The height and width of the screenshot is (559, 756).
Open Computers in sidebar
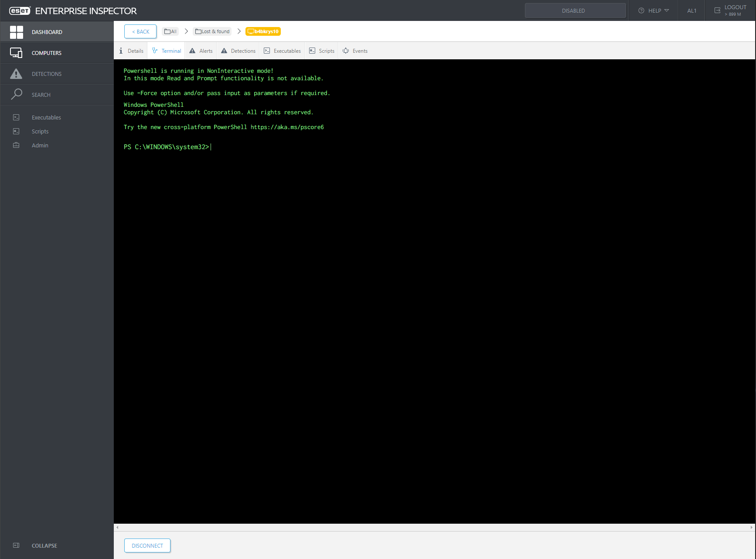[x=57, y=53]
